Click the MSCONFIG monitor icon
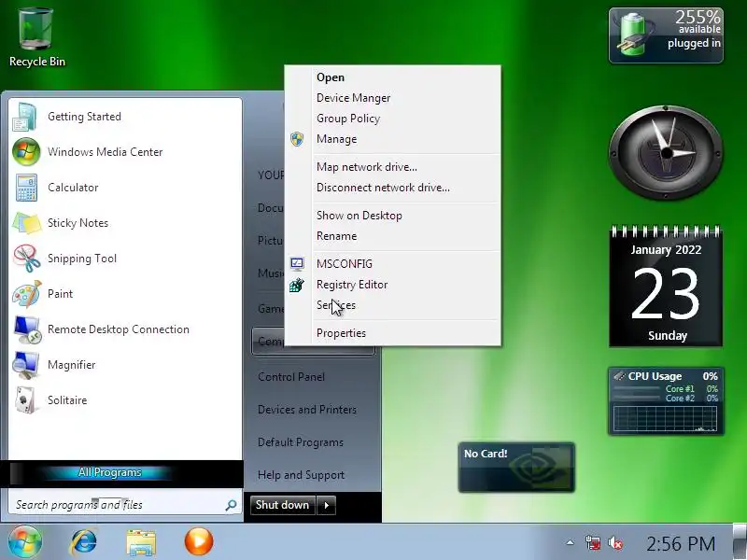747x560 pixels. coord(297,264)
